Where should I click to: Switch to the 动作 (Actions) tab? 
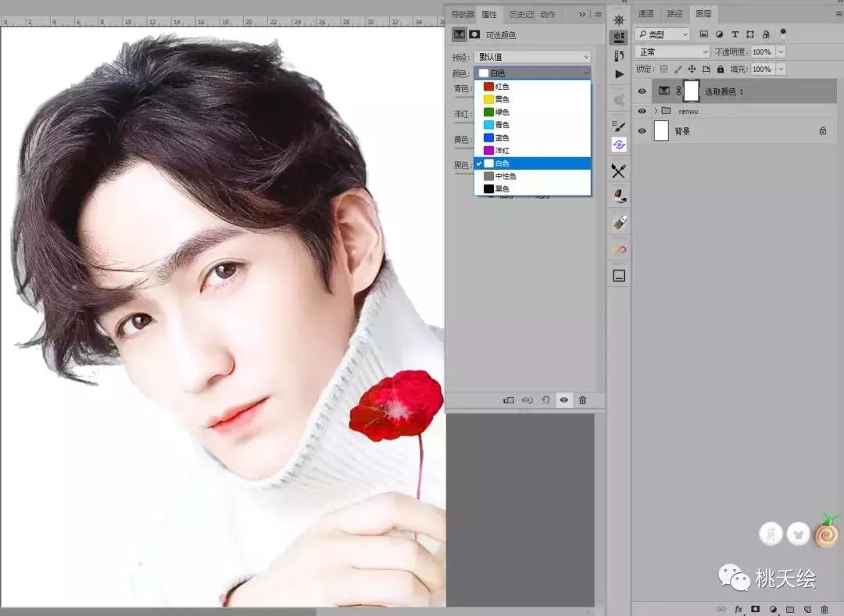click(547, 15)
